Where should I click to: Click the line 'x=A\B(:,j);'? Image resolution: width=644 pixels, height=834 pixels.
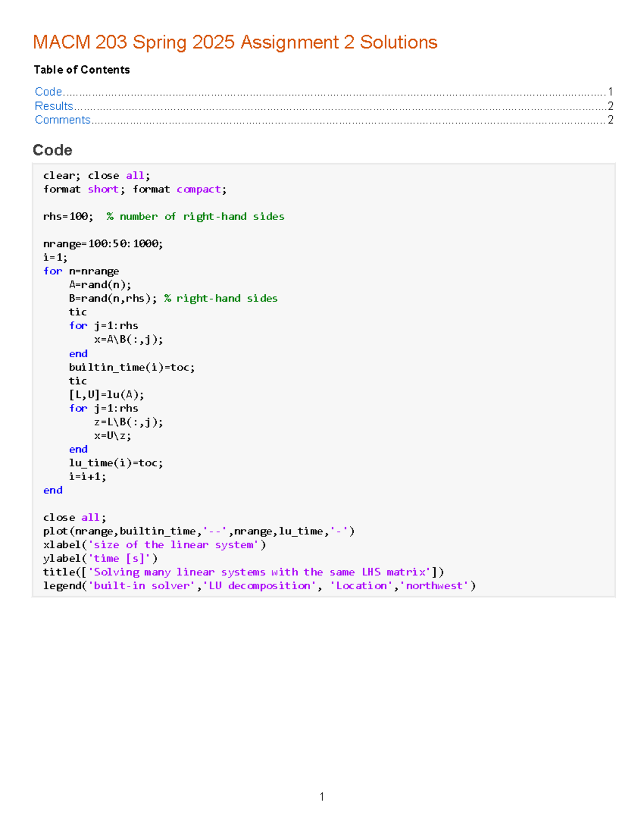click(x=129, y=339)
